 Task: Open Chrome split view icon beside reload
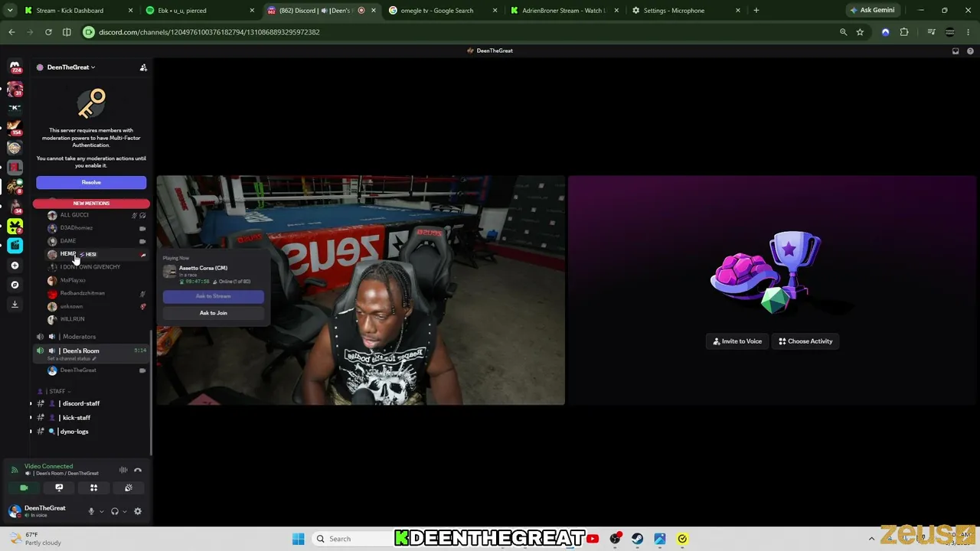tap(67, 32)
